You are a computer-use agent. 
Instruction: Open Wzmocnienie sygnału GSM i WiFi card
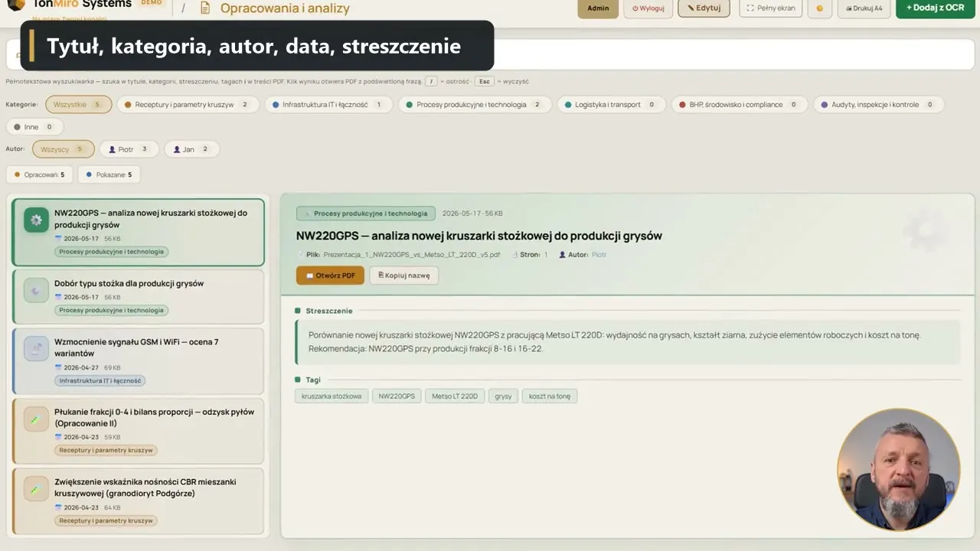click(x=138, y=361)
